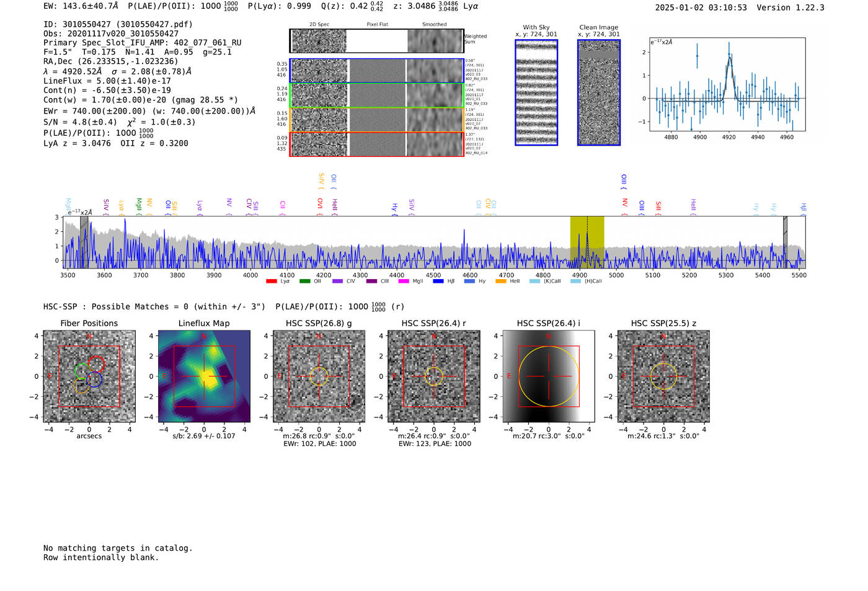The width and height of the screenshot is (868, 591).
Task: Click the arcsecs axis label
Action: 89,436
